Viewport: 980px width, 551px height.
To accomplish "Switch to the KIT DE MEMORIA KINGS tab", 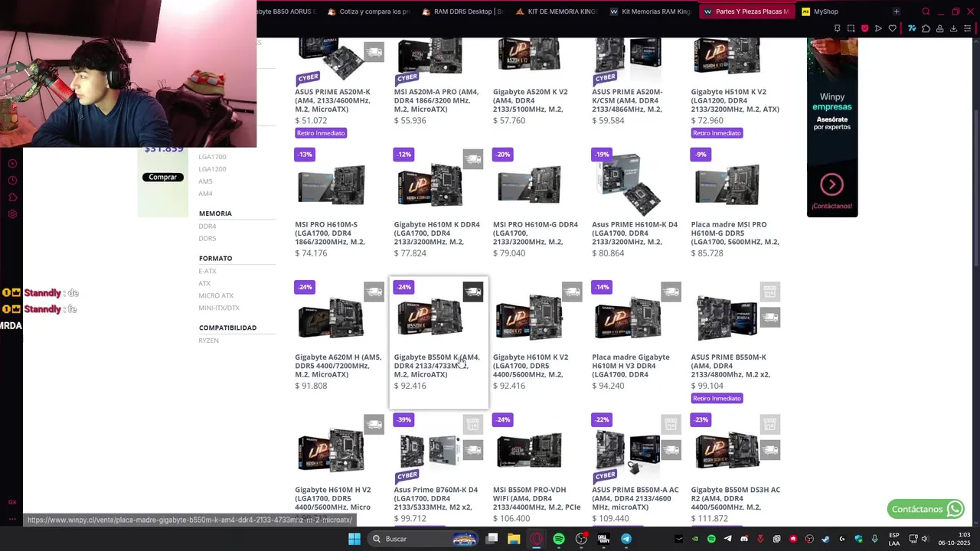I will coord(556,11).
